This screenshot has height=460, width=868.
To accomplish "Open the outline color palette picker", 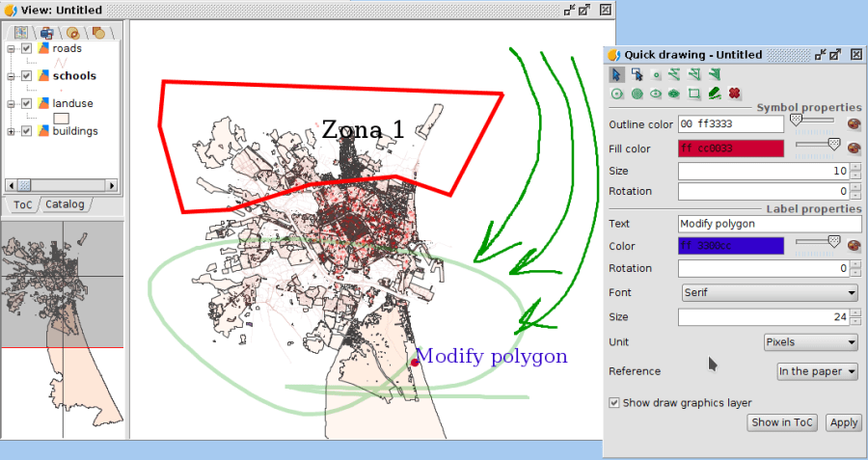I will tap(854, 124).
